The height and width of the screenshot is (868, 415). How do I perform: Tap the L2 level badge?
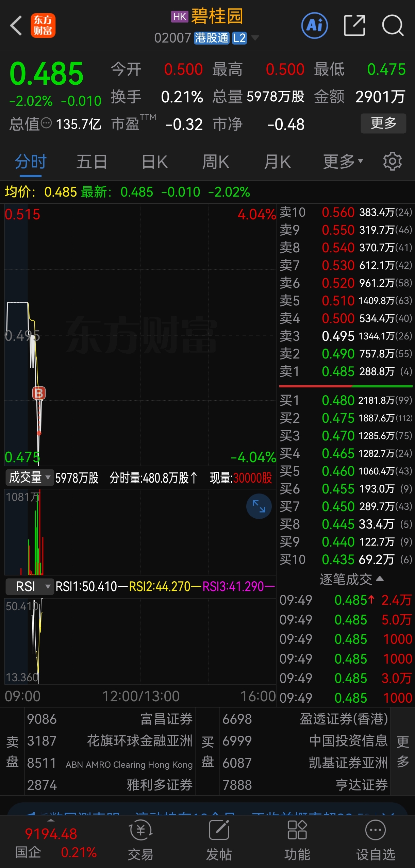(x=239, y=38)
